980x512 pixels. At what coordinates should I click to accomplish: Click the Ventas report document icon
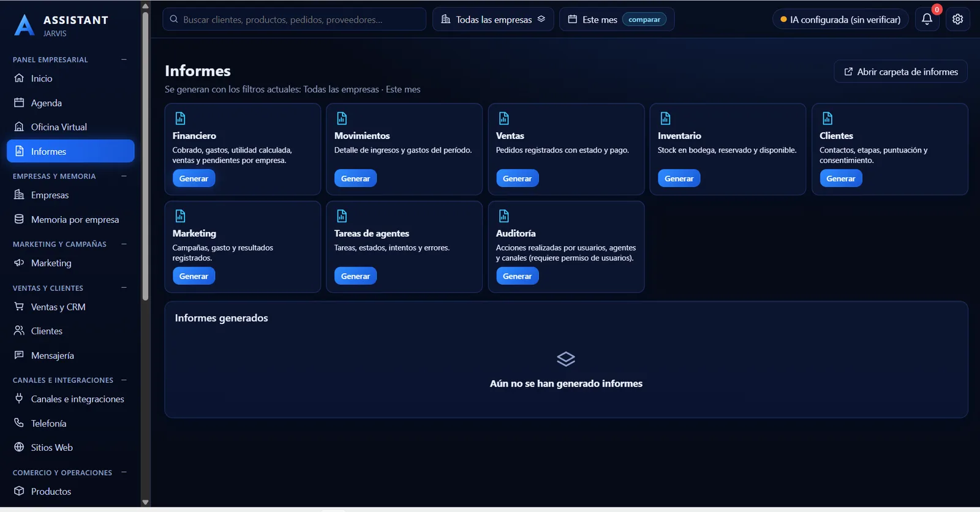click(503, 118)
